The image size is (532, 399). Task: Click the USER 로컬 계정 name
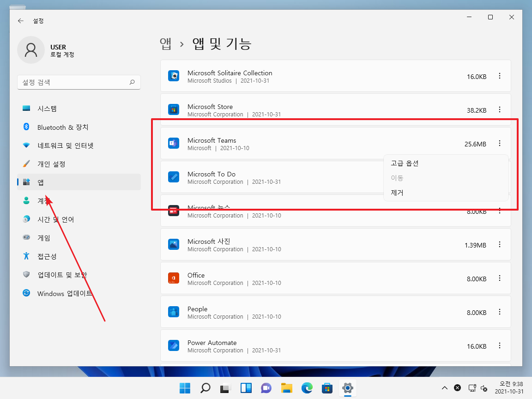(x=62, y=50)
